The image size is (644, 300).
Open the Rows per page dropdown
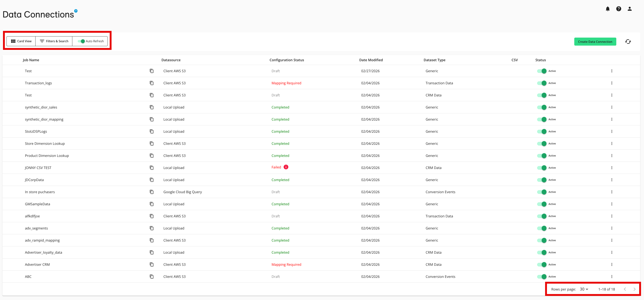(584, 289)
